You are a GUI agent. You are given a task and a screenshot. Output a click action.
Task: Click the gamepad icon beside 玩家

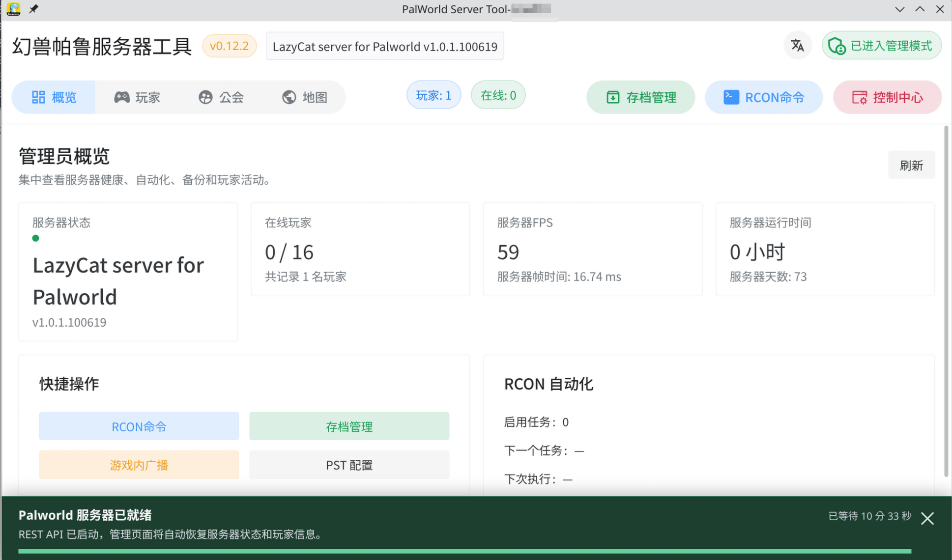click(x=122, y=97)
